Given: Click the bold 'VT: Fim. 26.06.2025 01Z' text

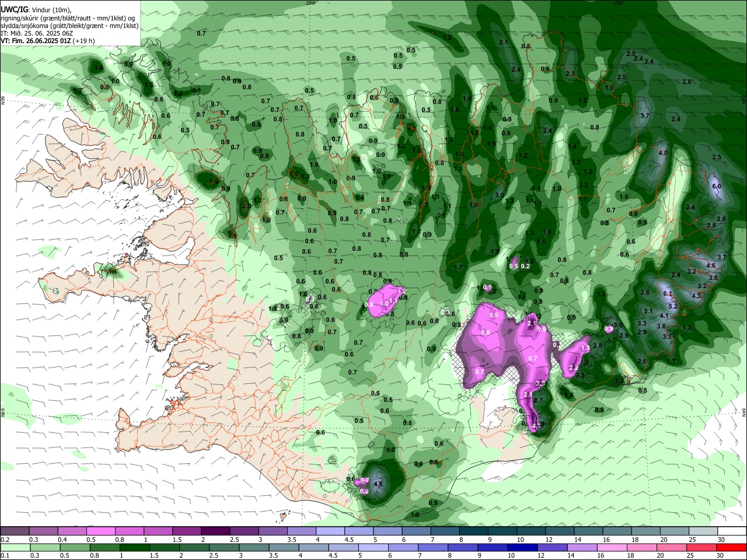Looking at the screenshot, I should 36,41.
